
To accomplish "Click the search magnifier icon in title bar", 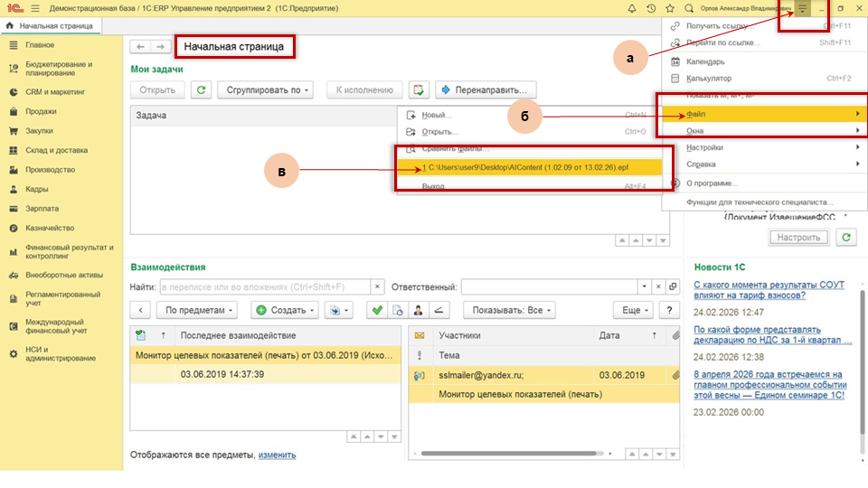I will 689,8.
